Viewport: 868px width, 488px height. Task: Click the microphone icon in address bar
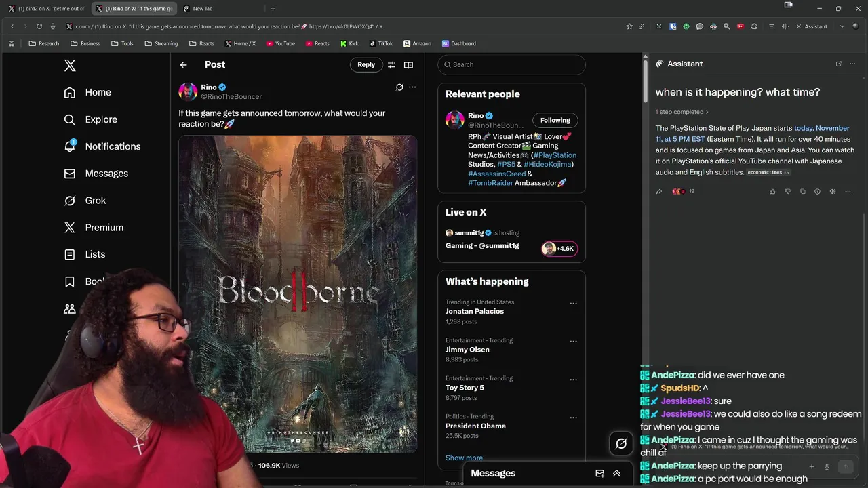pyautogui.click(x=52, y=26)
